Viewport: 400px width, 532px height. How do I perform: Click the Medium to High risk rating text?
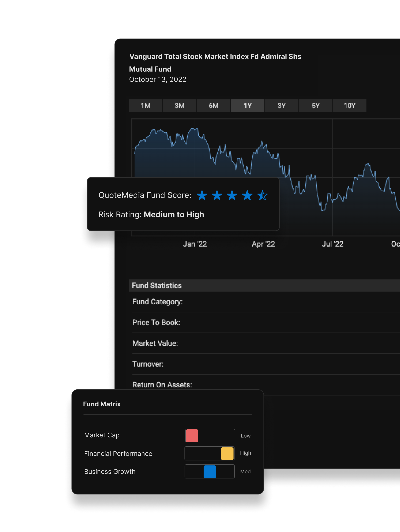click(174, 215)
